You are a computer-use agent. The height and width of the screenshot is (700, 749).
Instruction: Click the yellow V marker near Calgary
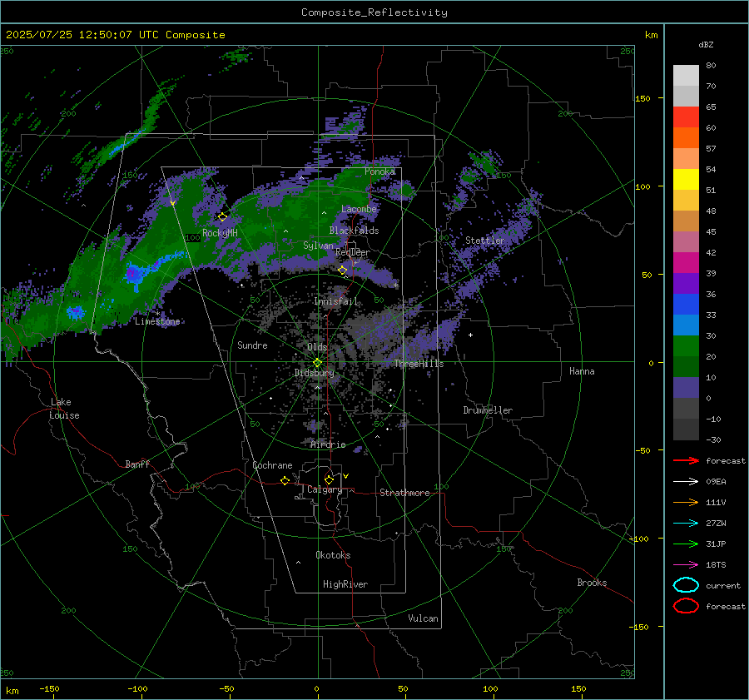[x=346, y=476]
